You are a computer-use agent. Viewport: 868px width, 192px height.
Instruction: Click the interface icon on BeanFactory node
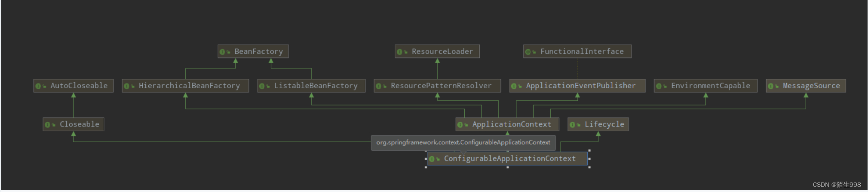click(223, 52)
